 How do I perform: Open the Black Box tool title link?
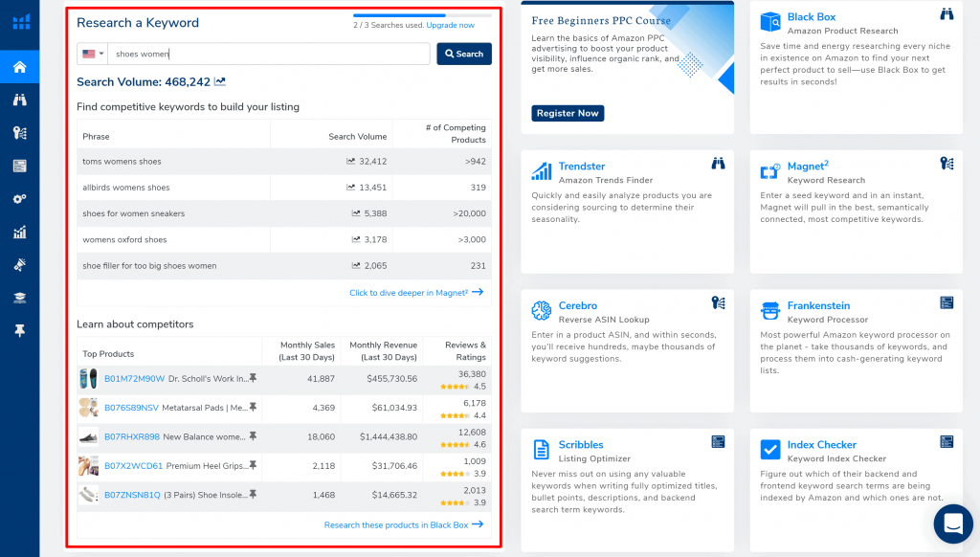(x=812, y=17)
